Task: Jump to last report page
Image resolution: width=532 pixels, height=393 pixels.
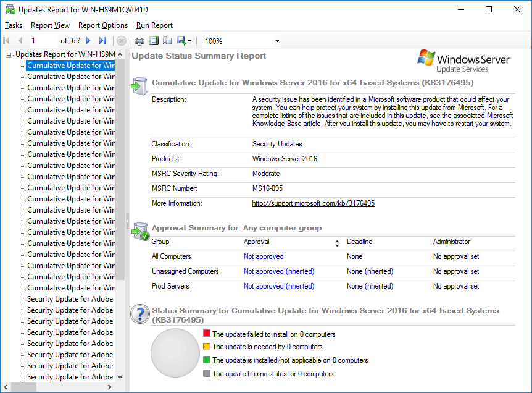Action: [102, 41]
